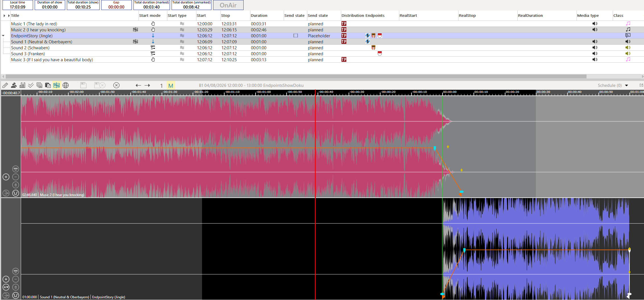Sort by the Duration column header
644x300 pixels.
(x=259, y=16)
